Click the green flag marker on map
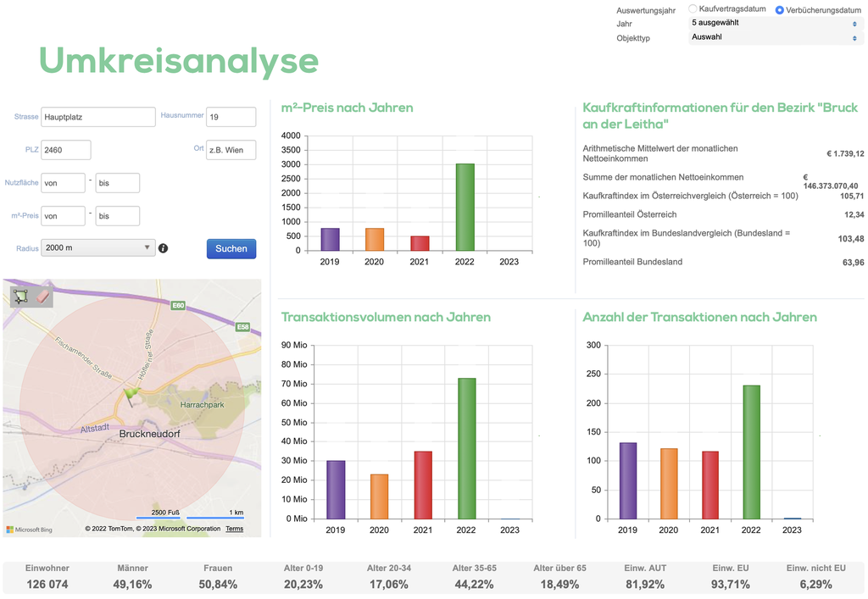This screenshot has height=599, width=868. point(130,395)
